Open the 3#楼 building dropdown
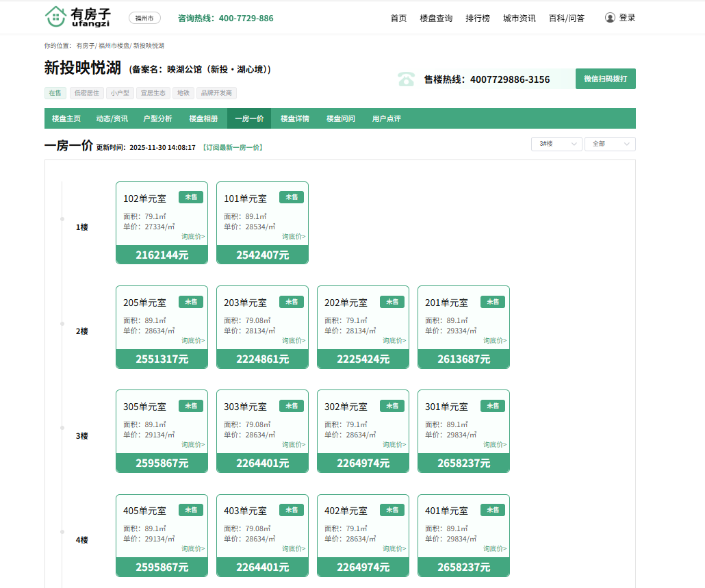This screenshot has width=705, height=588. click(x=556, y=144)
